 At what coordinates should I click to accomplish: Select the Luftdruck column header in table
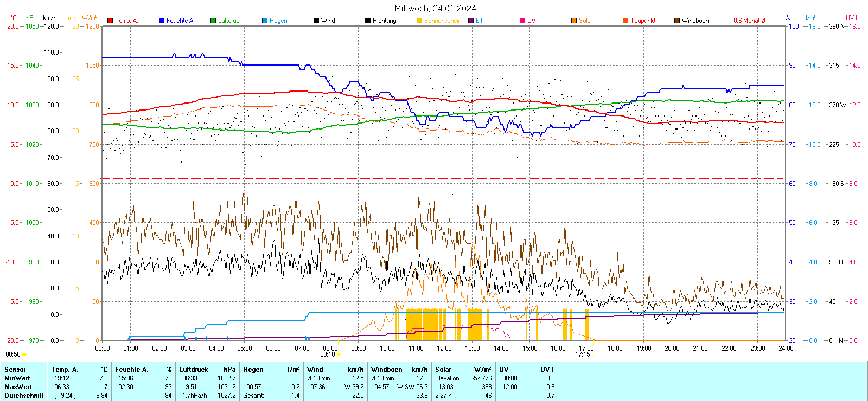(x=194, y=370)
